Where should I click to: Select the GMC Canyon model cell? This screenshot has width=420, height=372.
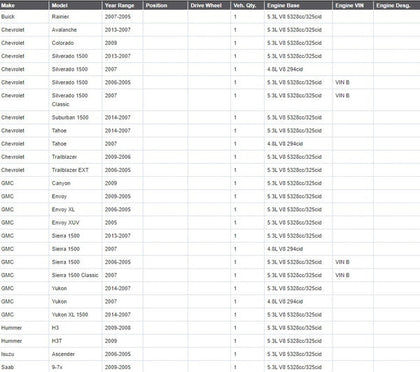coord(75,183)
